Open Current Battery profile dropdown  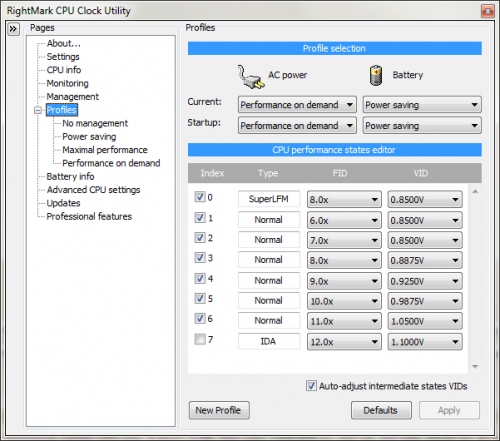pyautogui.click(x=422, y=105)
